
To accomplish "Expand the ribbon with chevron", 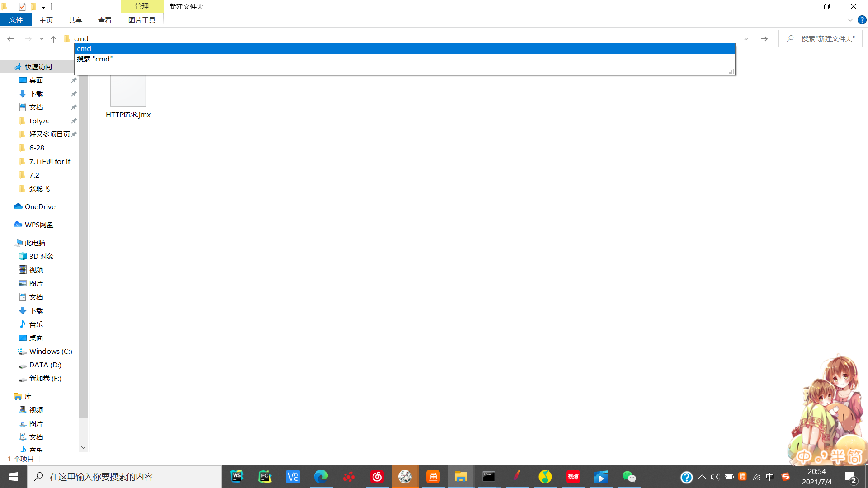I will [850, 20].
